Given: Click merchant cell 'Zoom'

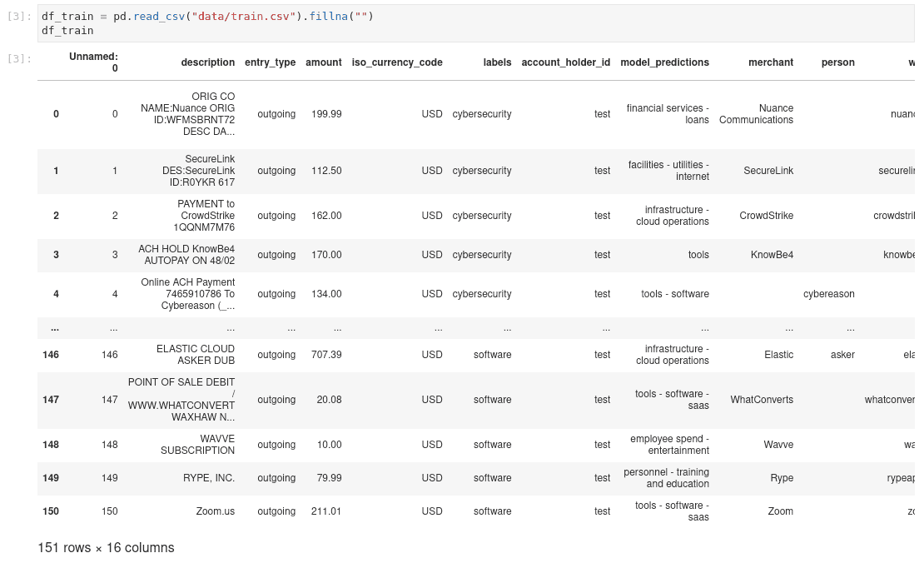Looking at the screenshot, I should click(781, 511).
